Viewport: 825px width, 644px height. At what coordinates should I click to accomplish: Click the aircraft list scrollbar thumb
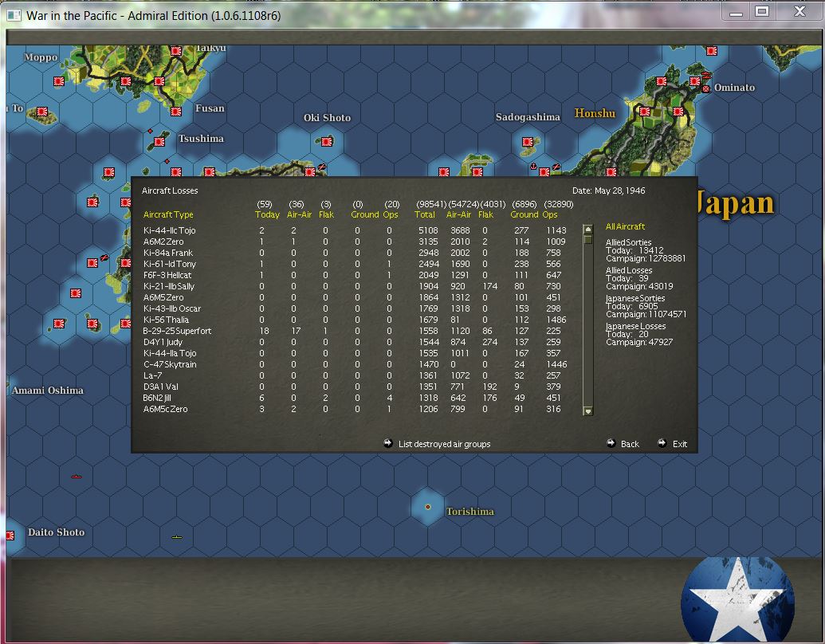(588, 239)
